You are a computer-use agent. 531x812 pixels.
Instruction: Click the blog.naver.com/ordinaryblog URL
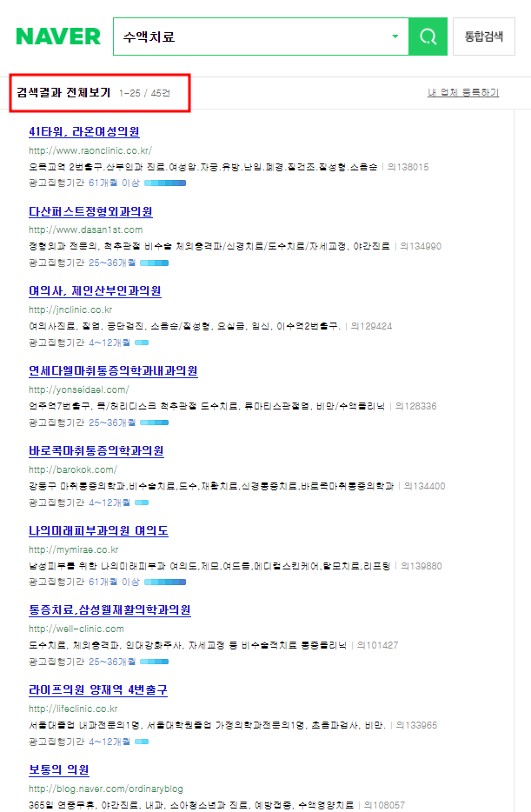(105, 789)
